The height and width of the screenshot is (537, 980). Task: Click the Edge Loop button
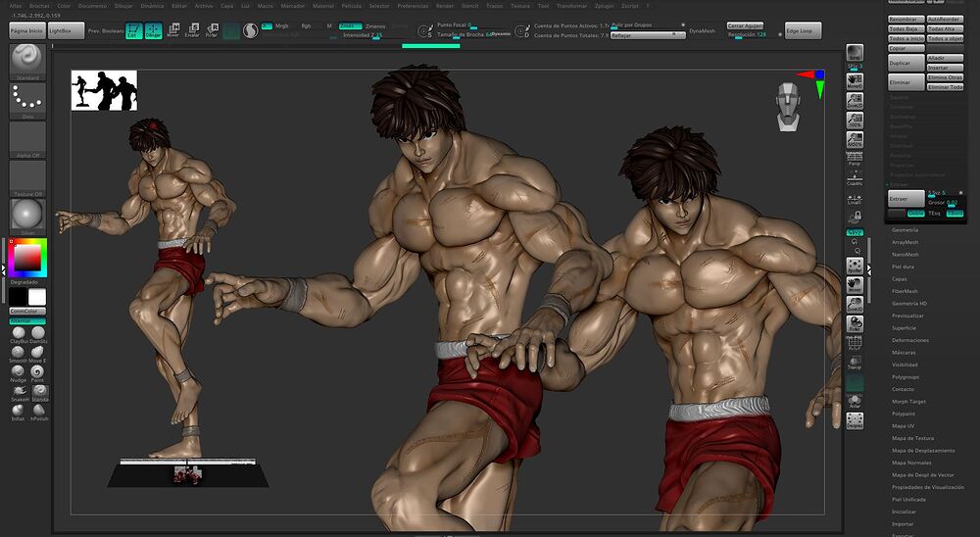[803, 30]
